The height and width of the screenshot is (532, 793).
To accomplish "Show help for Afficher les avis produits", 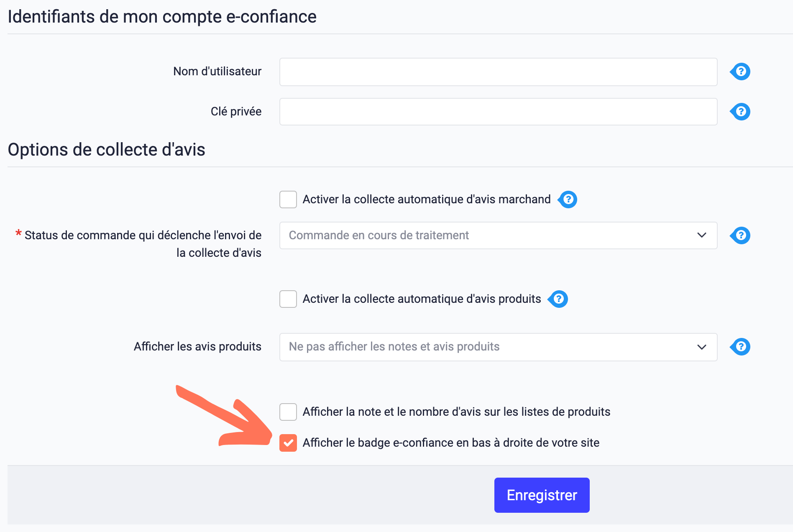I will [x=740, y=347].
